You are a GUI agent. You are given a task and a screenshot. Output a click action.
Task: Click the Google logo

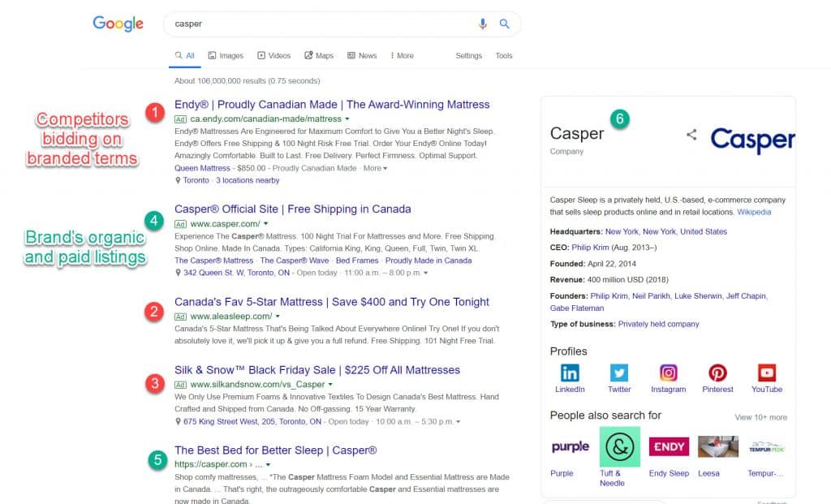[x=118, y=24]
